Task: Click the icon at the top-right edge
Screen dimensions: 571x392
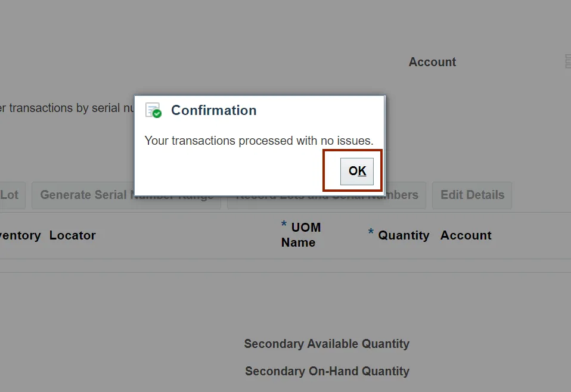Action: coord(567,61)
